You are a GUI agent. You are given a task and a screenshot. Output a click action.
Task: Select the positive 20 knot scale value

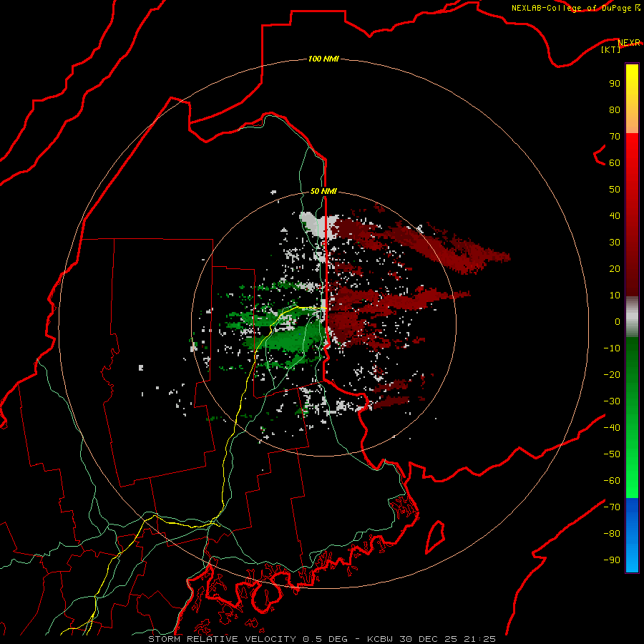615,269
